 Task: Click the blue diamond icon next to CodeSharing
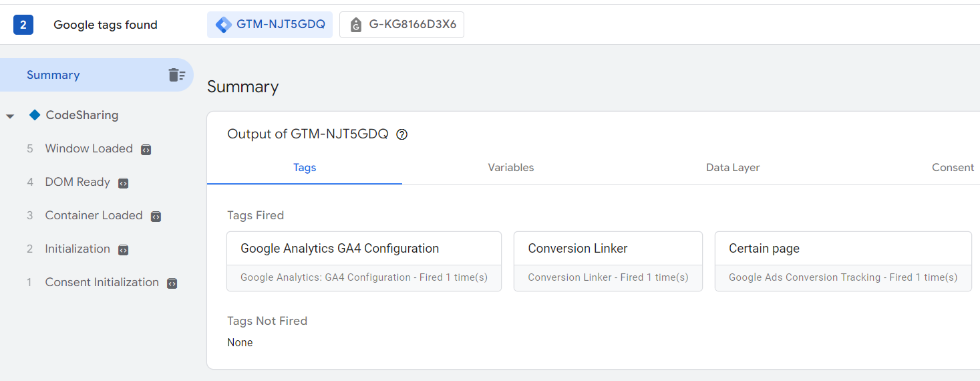pos(35,115)
